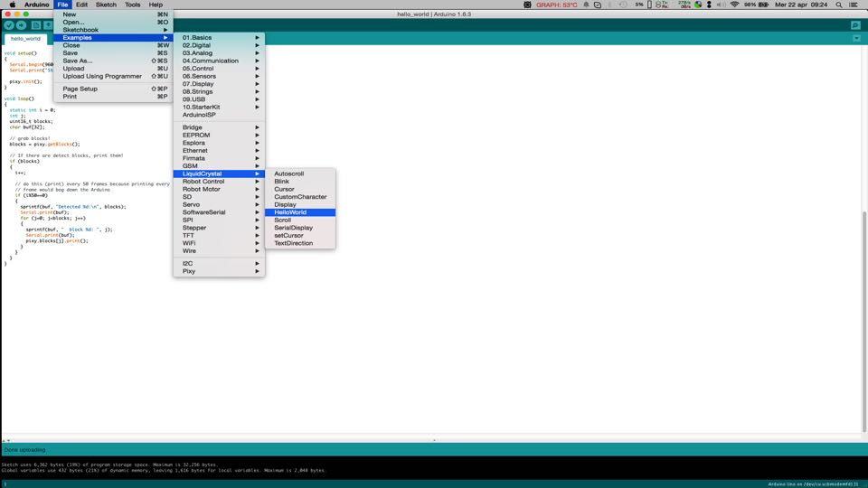Expand the SoftwareSerial examples submenu
The height and width of the screenshot is (488, 868).
tap(219, 212)
